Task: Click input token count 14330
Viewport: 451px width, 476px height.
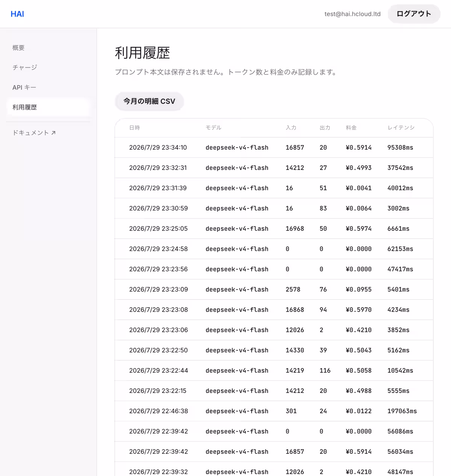Action: [295, 350]
